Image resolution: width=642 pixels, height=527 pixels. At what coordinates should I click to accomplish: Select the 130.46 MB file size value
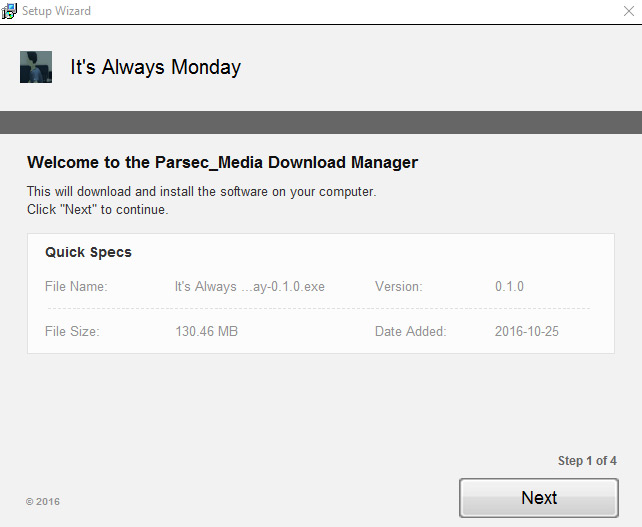pyautogui.click(x=207, y=331)
